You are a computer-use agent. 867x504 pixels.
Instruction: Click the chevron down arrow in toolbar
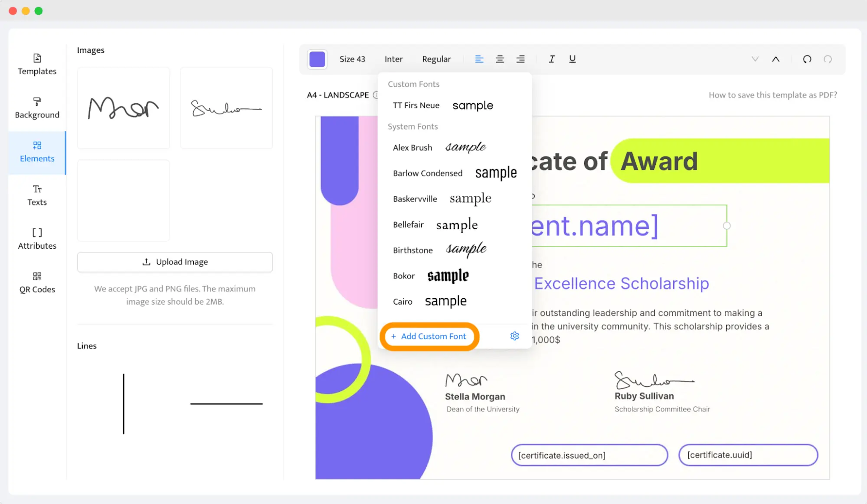[754, 59]
